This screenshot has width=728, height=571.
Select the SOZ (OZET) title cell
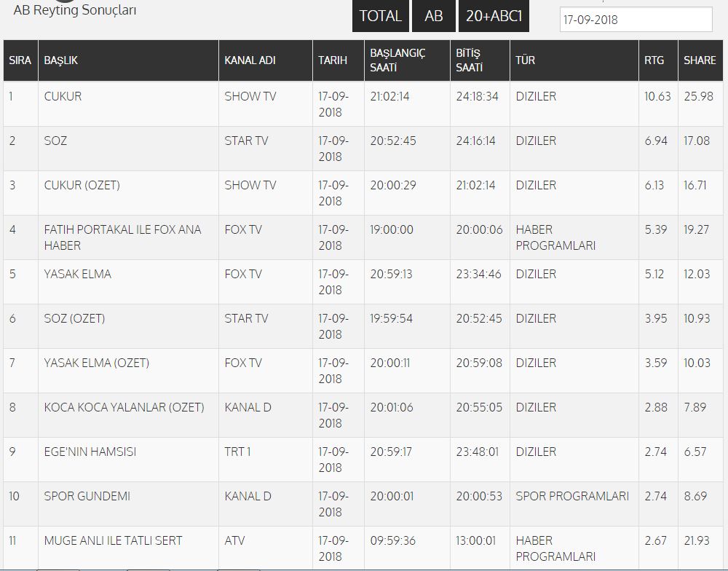click(74, 318)
